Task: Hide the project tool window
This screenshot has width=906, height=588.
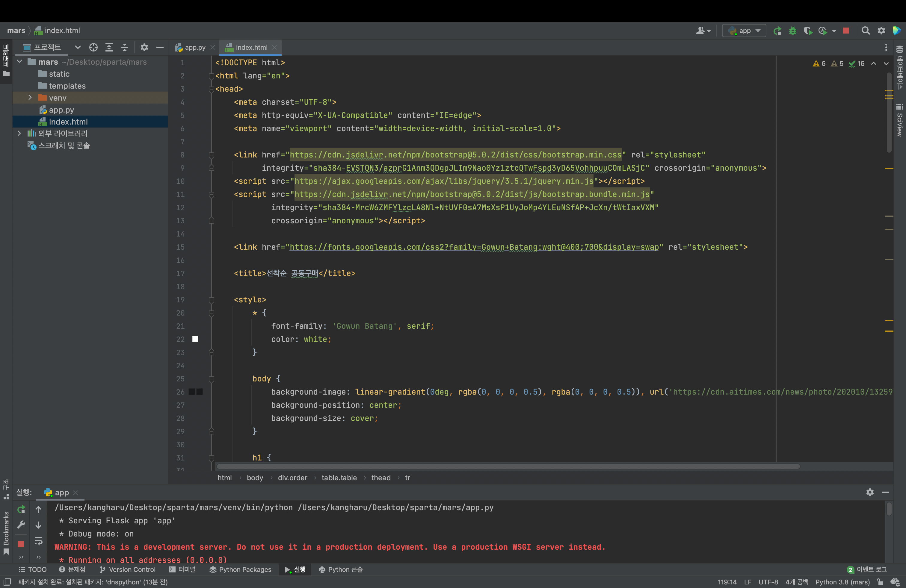Action: (160, 47)
